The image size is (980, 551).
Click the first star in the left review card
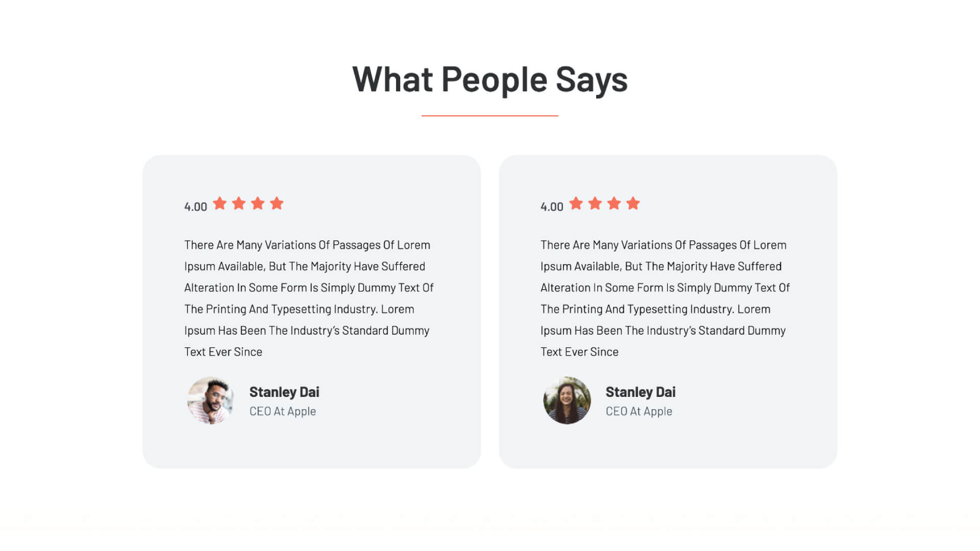(219, 203)
